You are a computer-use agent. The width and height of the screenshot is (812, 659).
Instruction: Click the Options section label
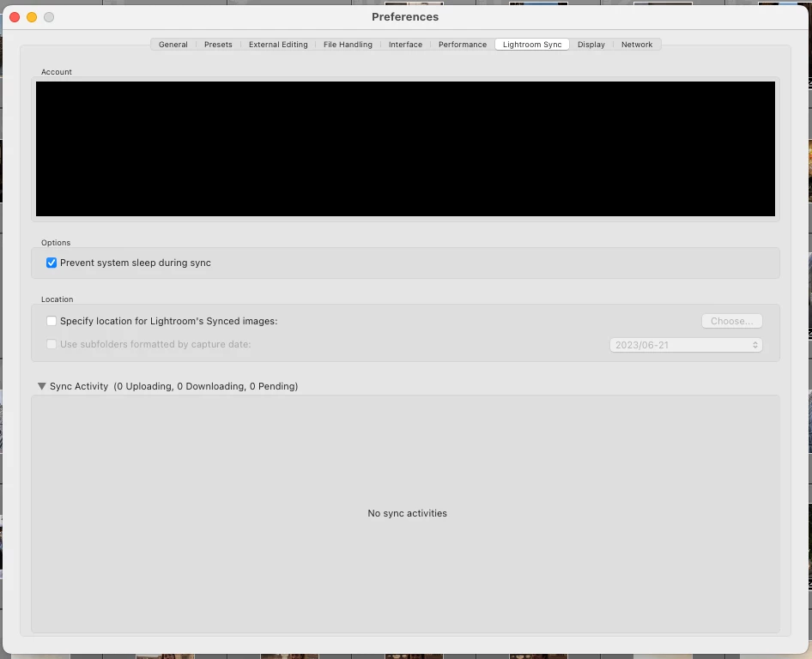[56, 243]
